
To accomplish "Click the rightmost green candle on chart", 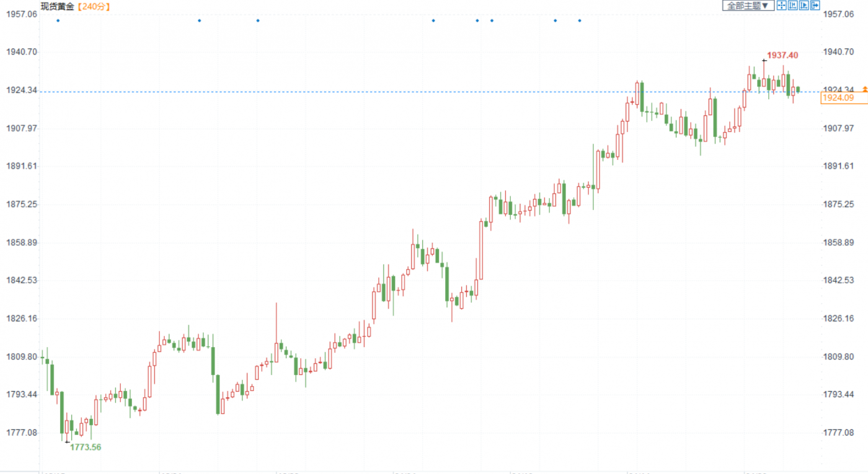I will point(798,90).
